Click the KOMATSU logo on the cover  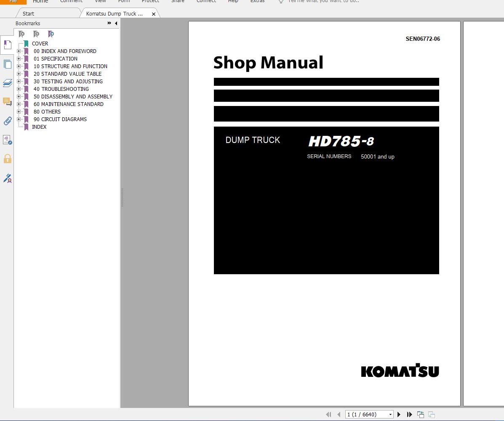[400, 370]
